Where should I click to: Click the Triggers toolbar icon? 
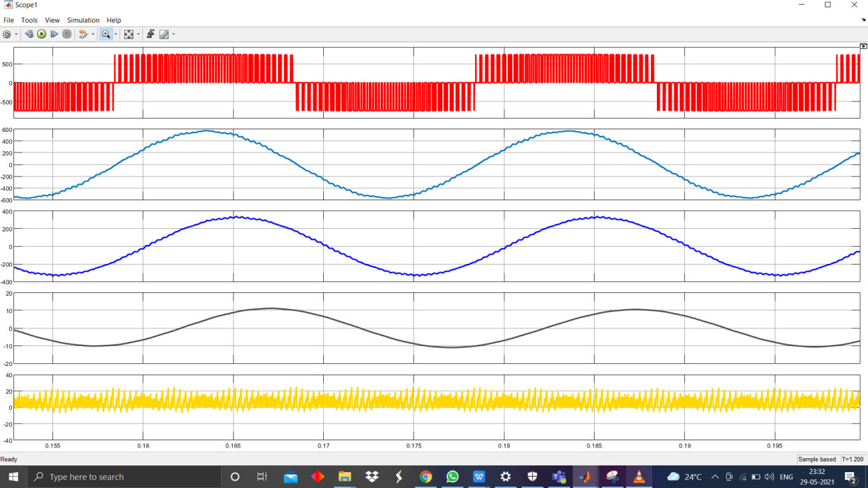tap(151, 34)
